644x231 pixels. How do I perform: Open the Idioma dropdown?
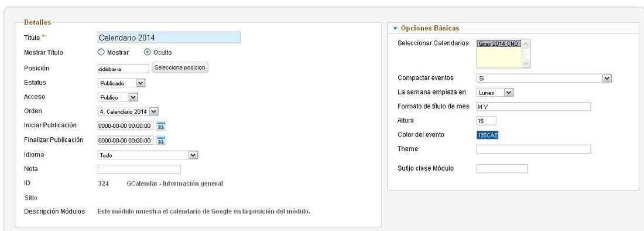pos(148,155)
